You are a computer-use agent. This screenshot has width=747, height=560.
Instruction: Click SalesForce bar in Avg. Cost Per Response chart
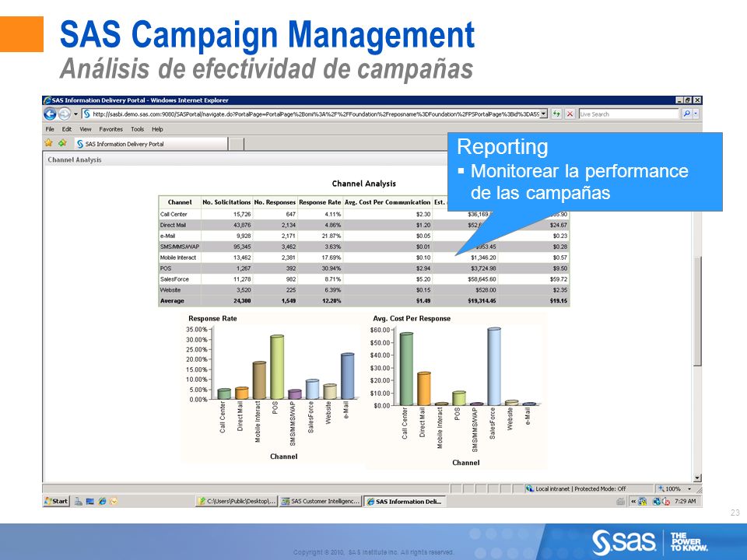pyautogui.click(x=494, y=366)
